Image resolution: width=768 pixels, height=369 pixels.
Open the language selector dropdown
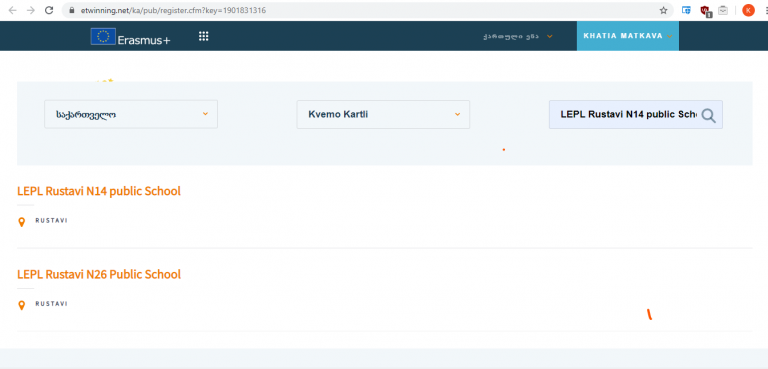click(518, 36)
